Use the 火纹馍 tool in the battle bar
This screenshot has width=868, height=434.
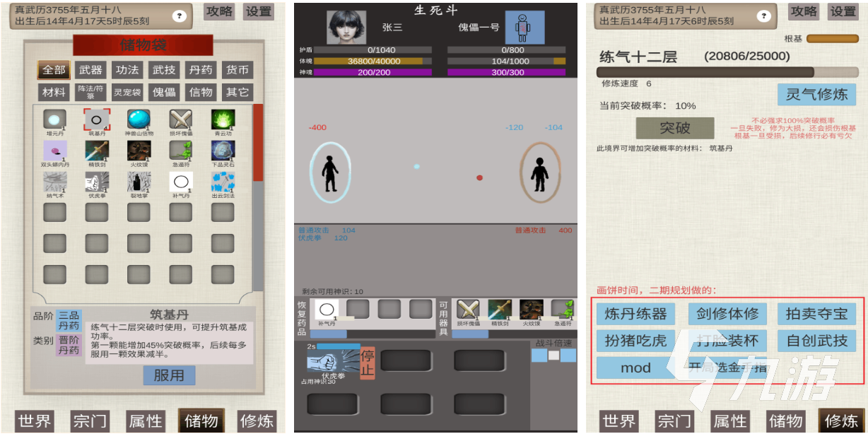click(x=531, y=310)
